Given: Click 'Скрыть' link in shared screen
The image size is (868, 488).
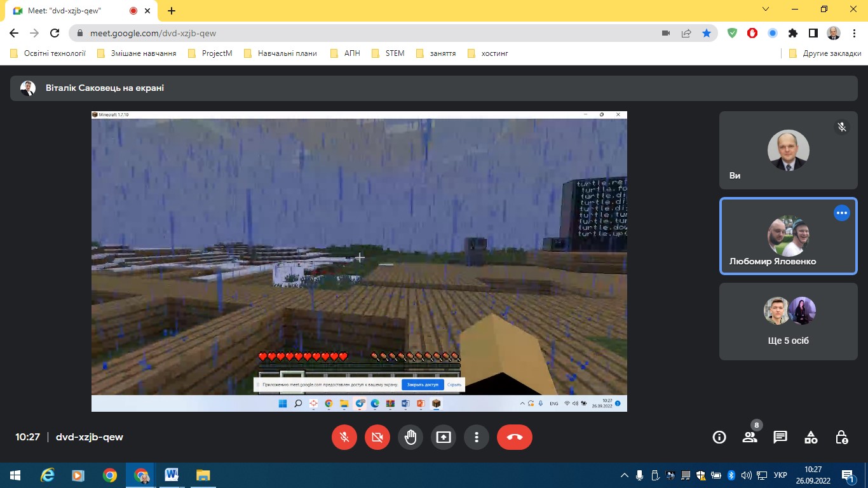Looking at the screenshot, I should [x=454, y=384].
